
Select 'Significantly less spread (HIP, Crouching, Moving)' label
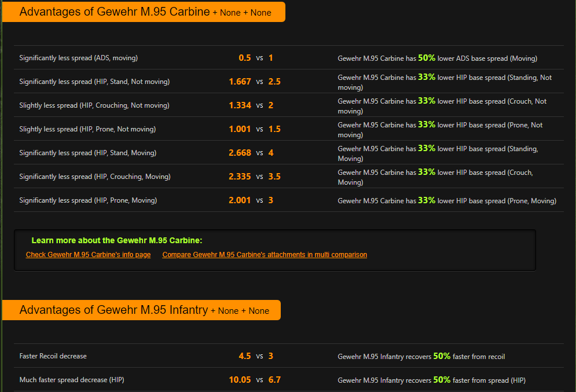point(95,177)
